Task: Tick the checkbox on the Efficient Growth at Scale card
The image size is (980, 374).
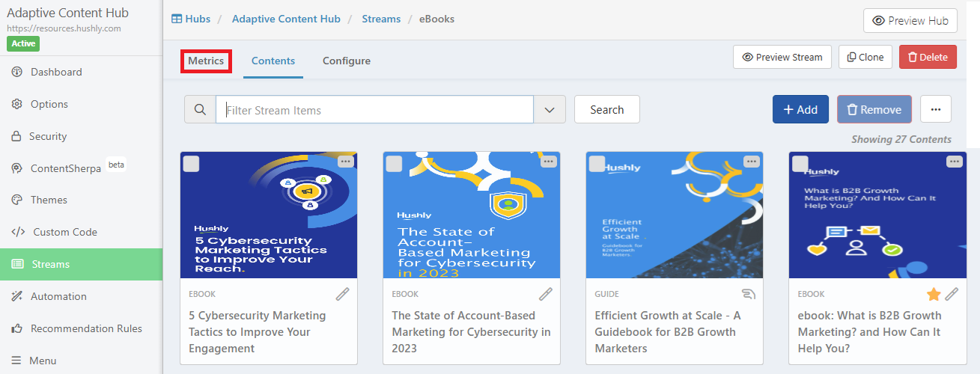Action: click(597, 164)
